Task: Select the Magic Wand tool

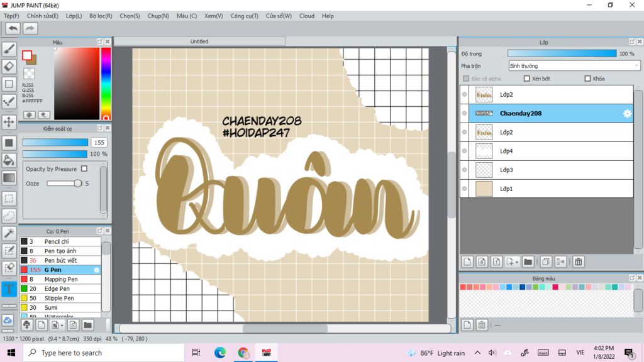Action: (9, 233)
